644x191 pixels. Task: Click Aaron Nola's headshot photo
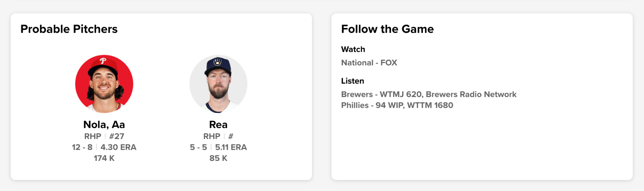click(x=104, y=84)
